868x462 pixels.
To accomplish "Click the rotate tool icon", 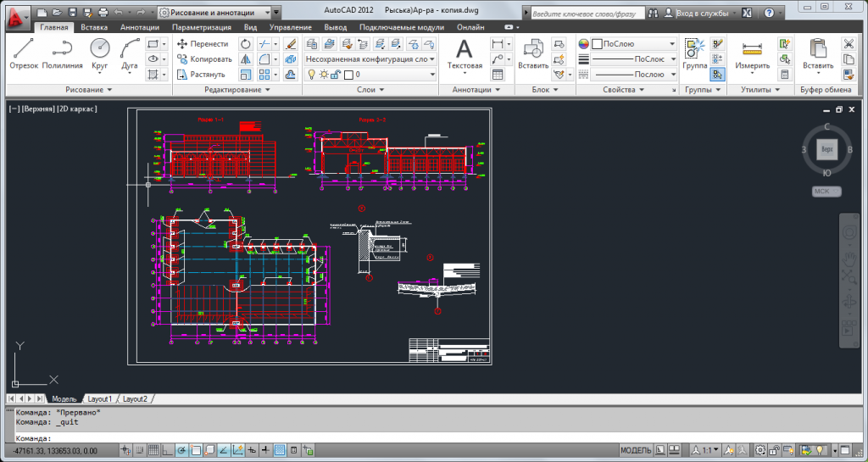I will 246,44.
